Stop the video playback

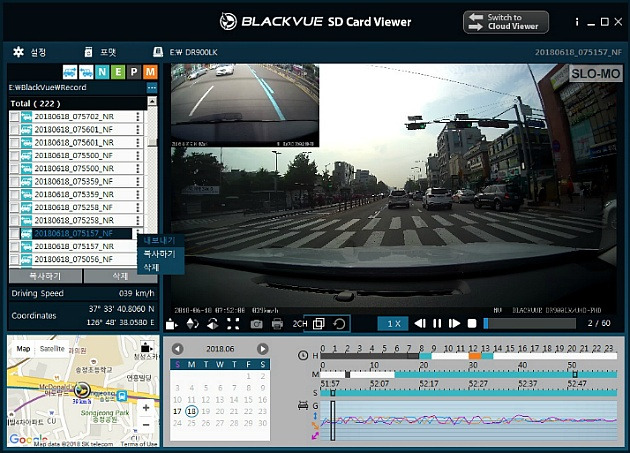click(x=472, y=324)
